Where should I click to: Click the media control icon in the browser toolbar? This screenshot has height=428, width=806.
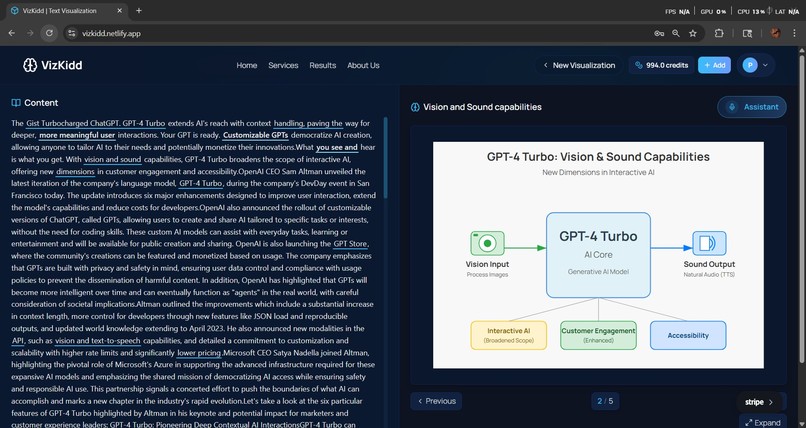747,33
